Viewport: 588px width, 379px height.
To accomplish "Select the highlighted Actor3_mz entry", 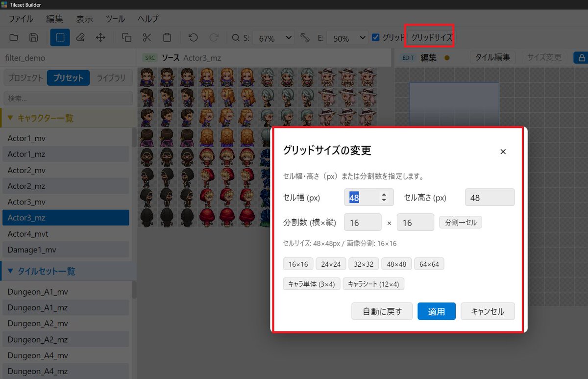I will click(66, 218).
